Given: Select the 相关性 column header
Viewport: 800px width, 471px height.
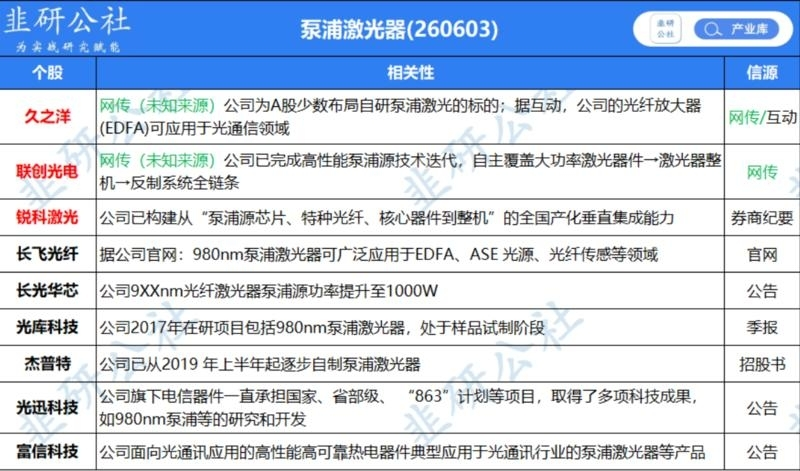Looking at the screenshot, I should point(410,72).
